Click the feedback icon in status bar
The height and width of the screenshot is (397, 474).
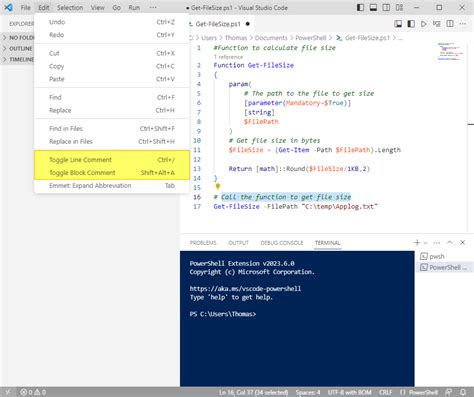(449, 392)
